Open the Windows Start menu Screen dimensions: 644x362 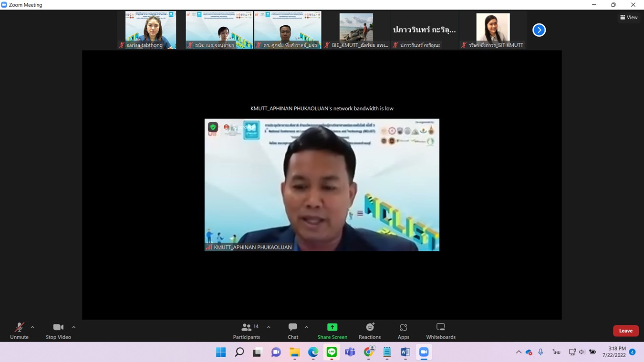(x=221, y=352)
